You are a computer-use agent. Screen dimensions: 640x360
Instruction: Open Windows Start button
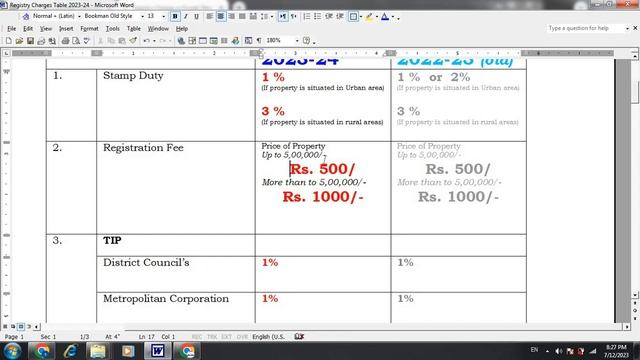(12, 351)
